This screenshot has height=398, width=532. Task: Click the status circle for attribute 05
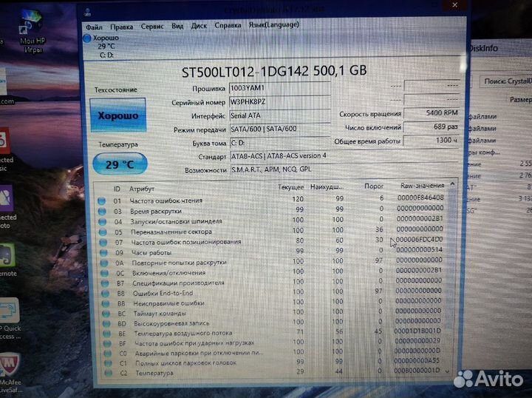point(101,232)
